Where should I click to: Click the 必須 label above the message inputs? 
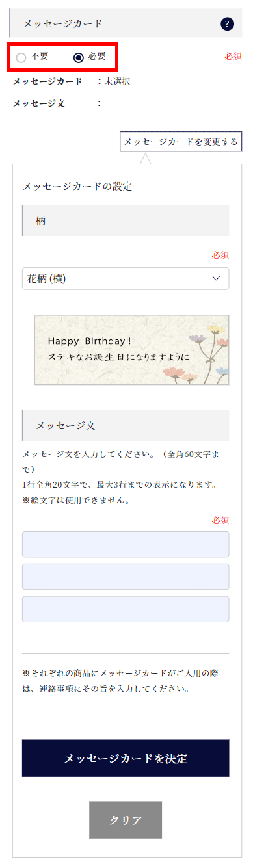tap(220, 520)
